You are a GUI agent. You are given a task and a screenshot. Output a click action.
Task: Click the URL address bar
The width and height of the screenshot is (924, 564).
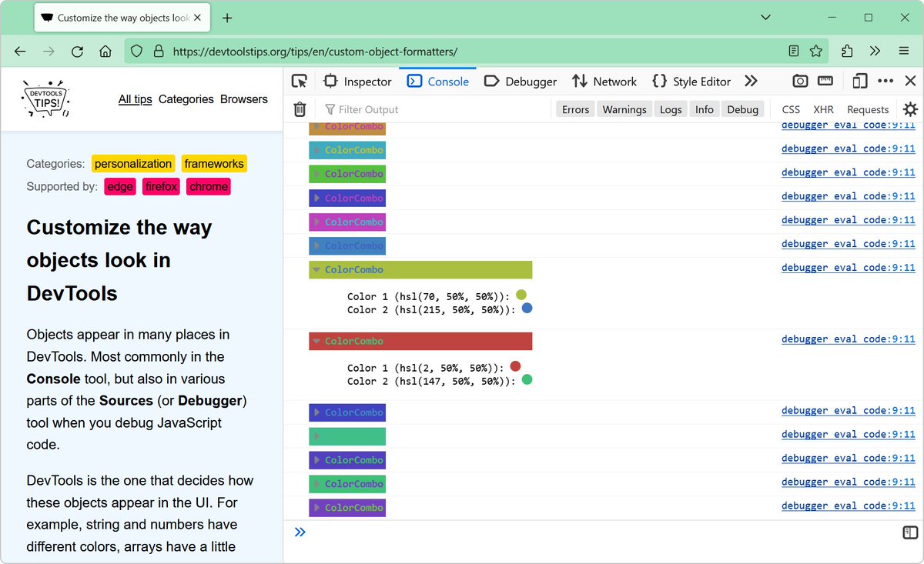476,52
